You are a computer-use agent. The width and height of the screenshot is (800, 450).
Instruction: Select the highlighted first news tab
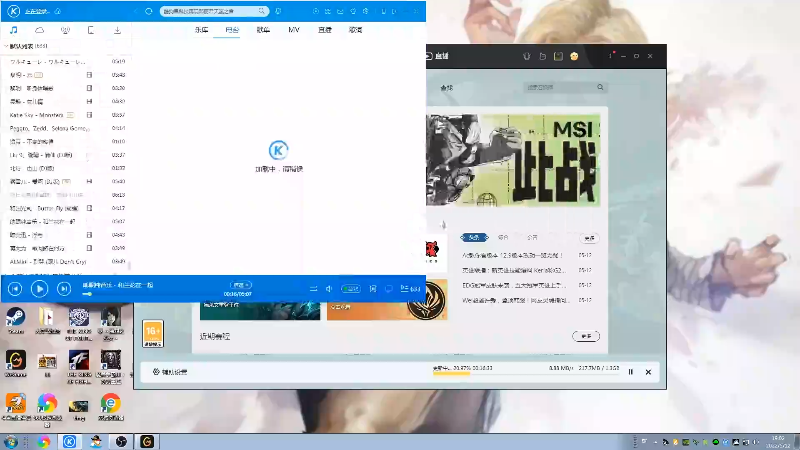[x=474, y=237]
